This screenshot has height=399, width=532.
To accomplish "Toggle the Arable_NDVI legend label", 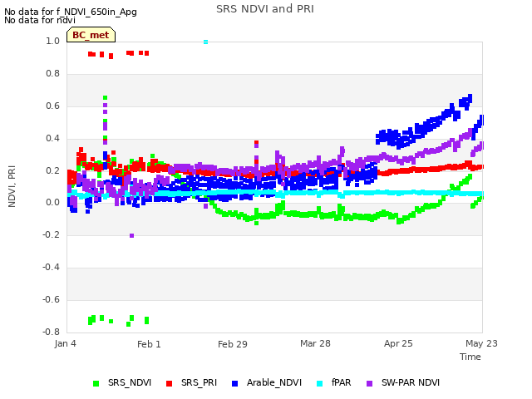I will tap(274, 382).
